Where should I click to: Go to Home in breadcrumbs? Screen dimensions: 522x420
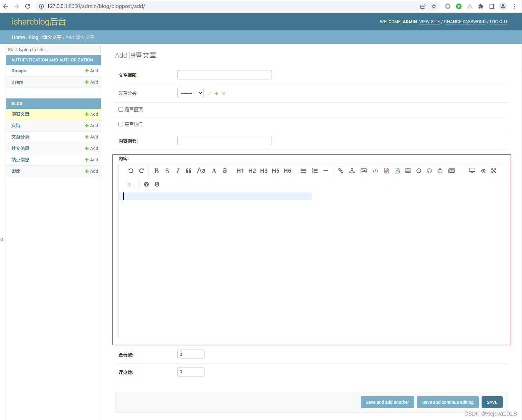(x=18, y=37)
